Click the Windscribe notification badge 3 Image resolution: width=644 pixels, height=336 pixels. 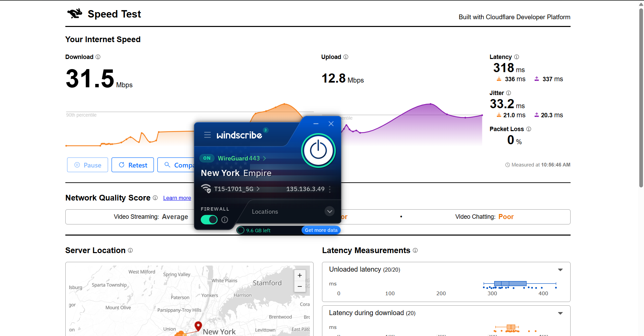(x=265, y=130)
